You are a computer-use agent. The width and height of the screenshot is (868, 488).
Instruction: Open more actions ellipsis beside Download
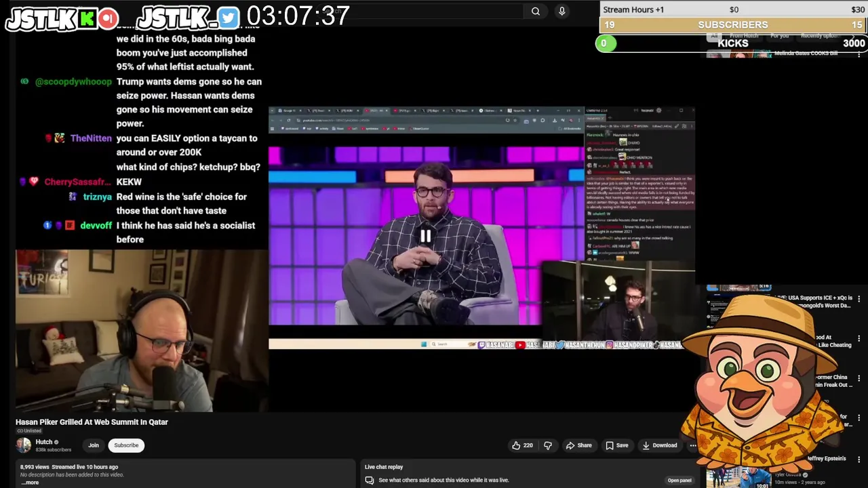click(x=692, y=445)
